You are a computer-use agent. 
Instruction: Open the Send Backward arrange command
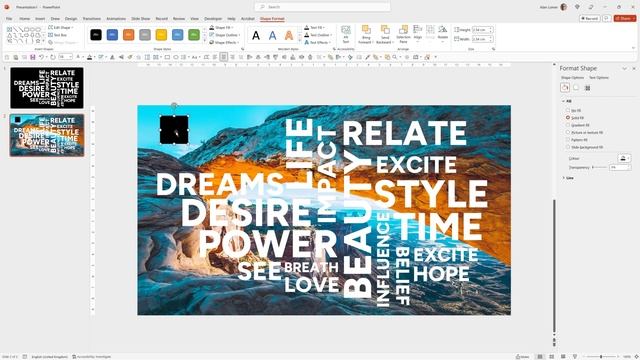click(384, 34)
